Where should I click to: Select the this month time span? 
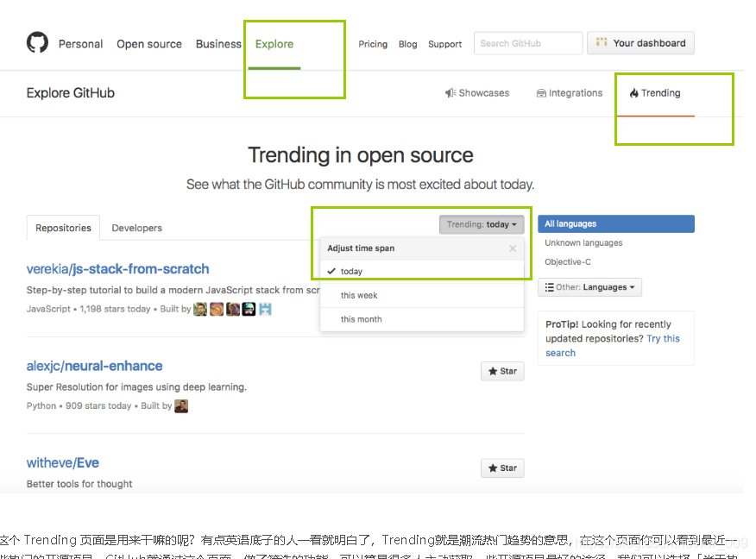click(422, 319)
